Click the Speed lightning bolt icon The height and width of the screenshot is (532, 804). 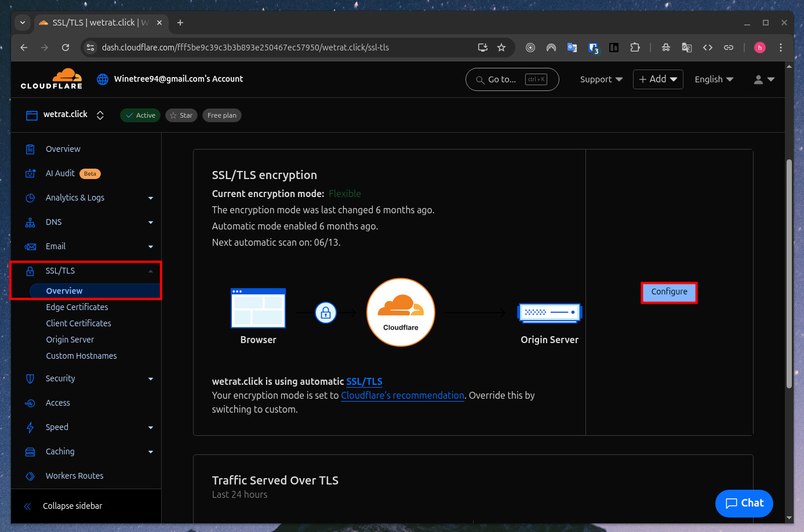[x=30, y=427]
